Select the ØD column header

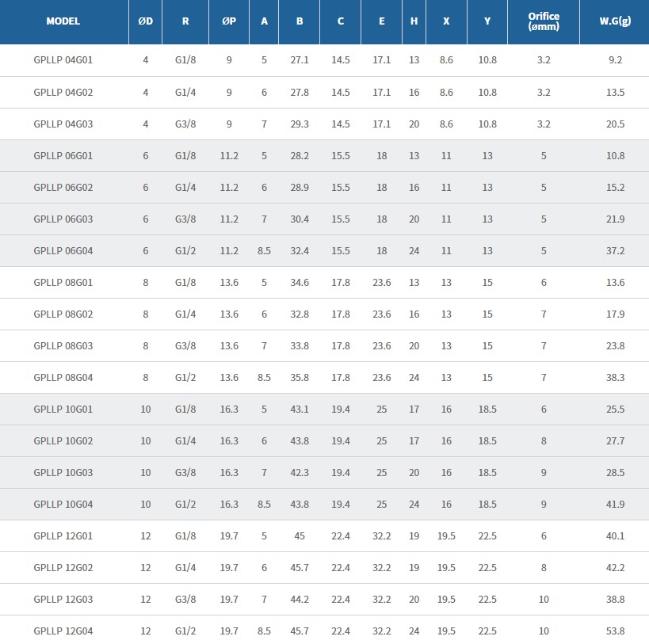pyautogui.click(x=146, y=21)
